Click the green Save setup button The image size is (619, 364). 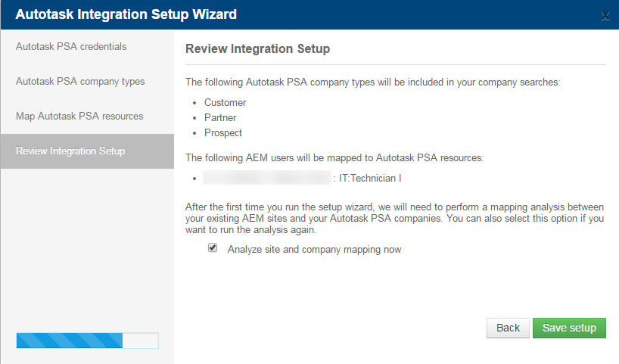click(569, 328)
